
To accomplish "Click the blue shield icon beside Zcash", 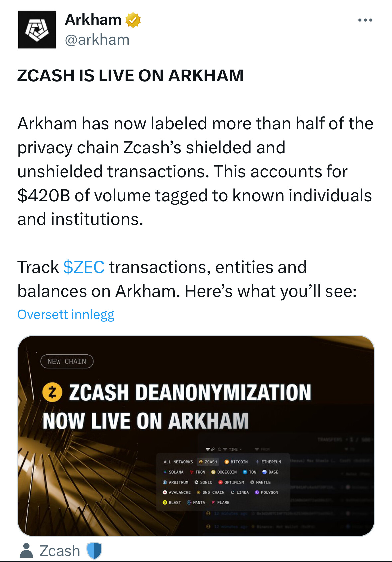I will pyautogui.click(x=94, y=551).
